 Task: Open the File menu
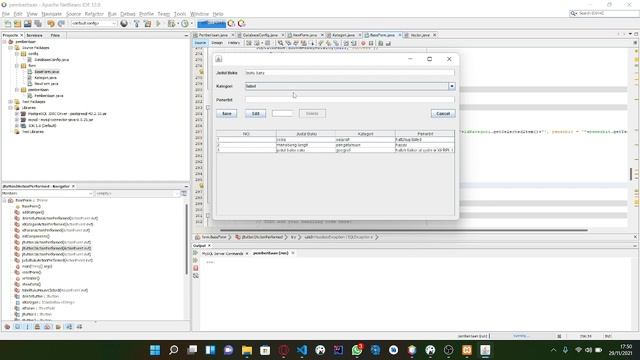[6, 14]
